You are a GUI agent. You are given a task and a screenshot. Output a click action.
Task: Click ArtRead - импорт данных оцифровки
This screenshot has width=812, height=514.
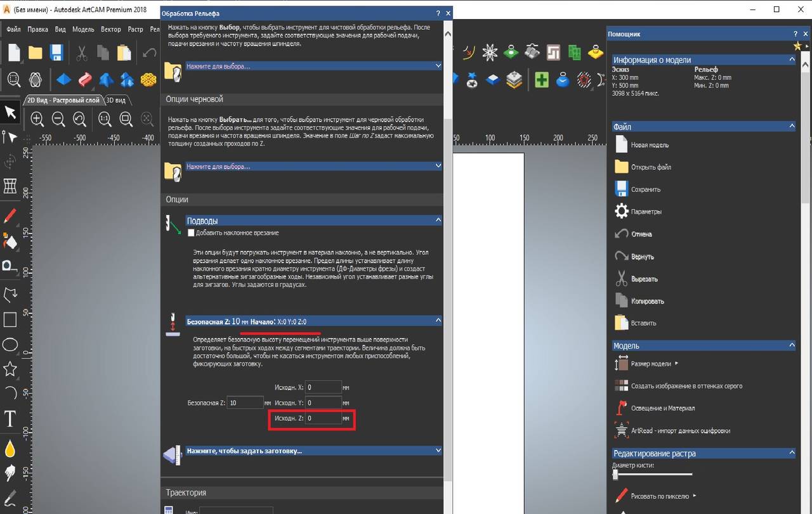pyautogui.click(x=681, y=431)
